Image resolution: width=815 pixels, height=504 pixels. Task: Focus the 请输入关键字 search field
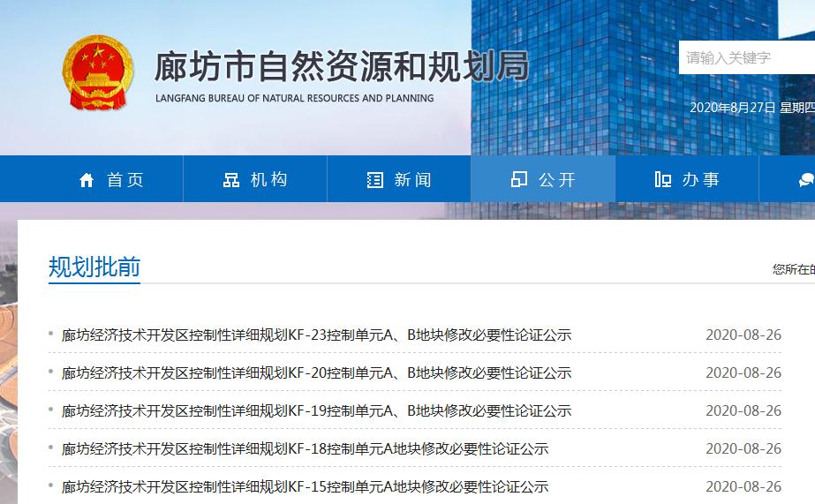(x=746, y=58)
